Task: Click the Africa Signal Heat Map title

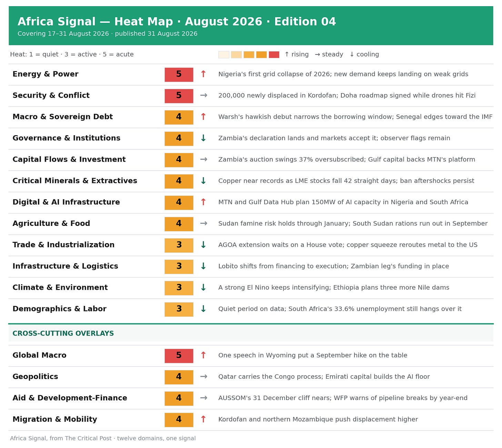Action: pos(177,22)
